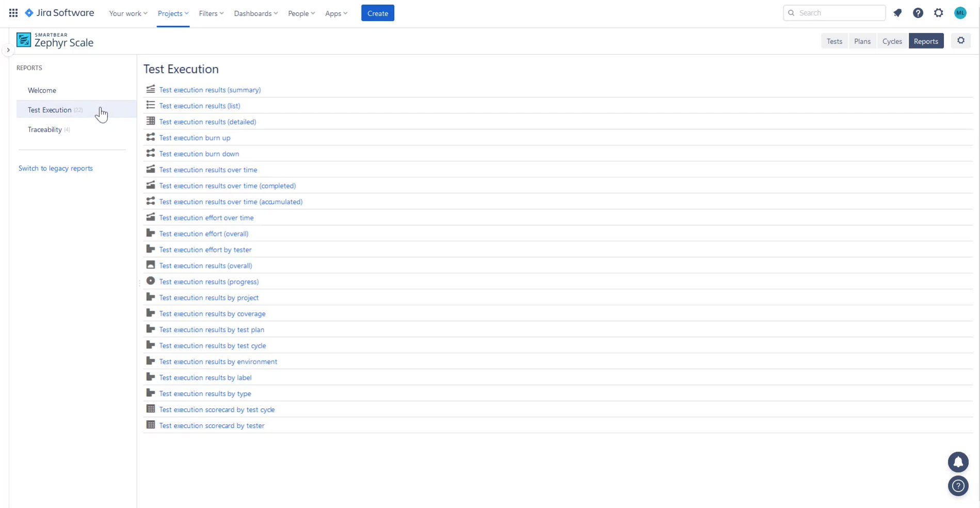Open the notifications icon in top bar
The width and height of the screenshot is (980, 508).
pyautogui.click(x=897, y=13)
